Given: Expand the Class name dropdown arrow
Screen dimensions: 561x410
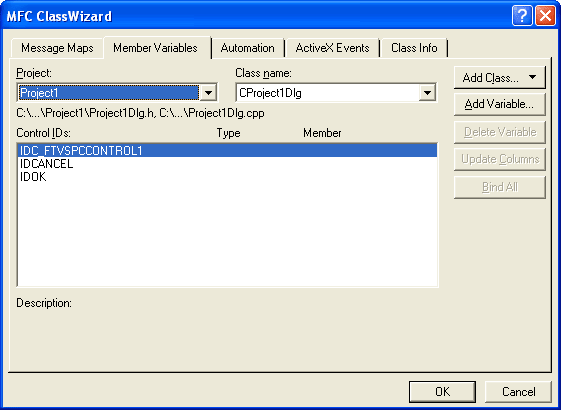Looking at the screenshot, I should click(427, 93).
